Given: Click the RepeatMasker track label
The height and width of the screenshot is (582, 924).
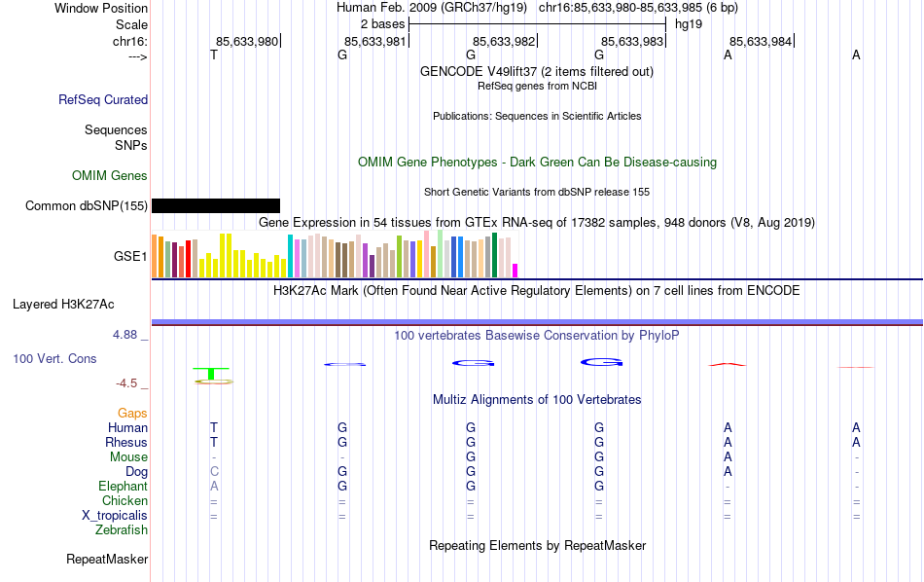Looking at the screenshot, I should 107,559.
